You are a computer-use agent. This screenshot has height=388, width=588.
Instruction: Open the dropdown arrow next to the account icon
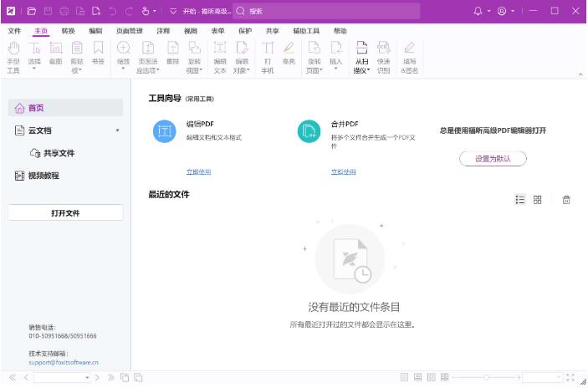click(x=513, y=11)
